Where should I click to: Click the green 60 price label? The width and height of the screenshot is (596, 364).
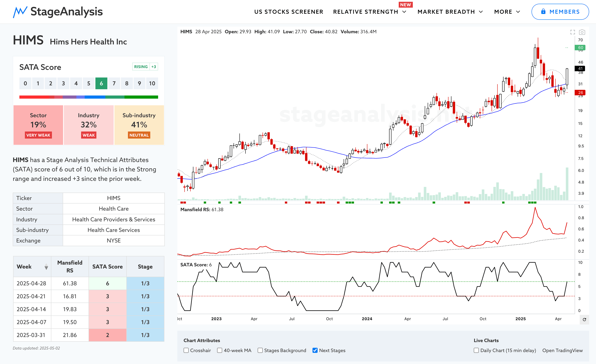[580, 48]
